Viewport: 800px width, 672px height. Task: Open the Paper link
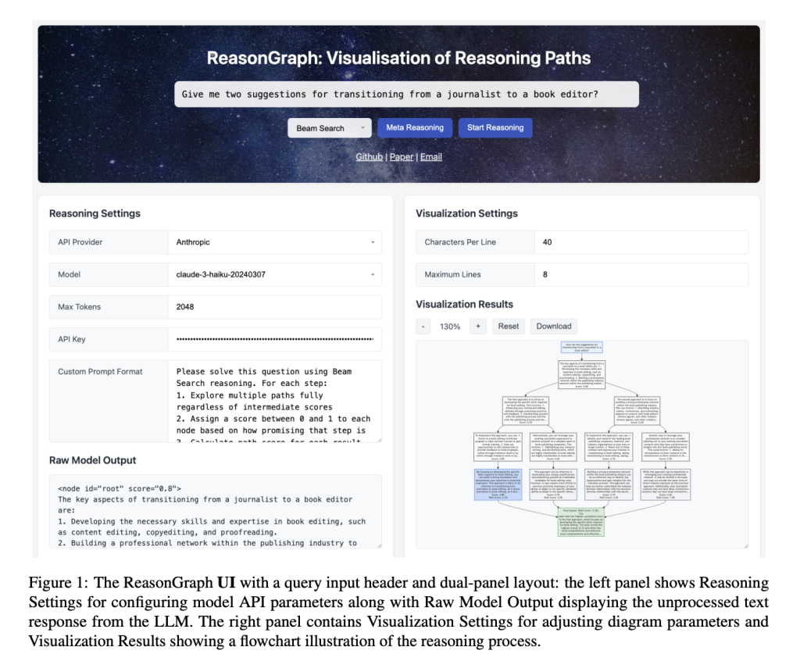(x=402, y=156)
